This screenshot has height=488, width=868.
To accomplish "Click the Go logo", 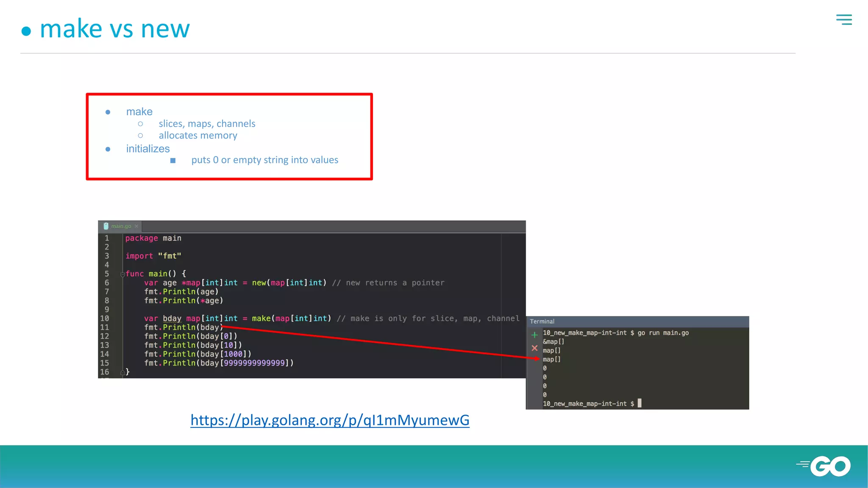I will click(x=823, y=466).
